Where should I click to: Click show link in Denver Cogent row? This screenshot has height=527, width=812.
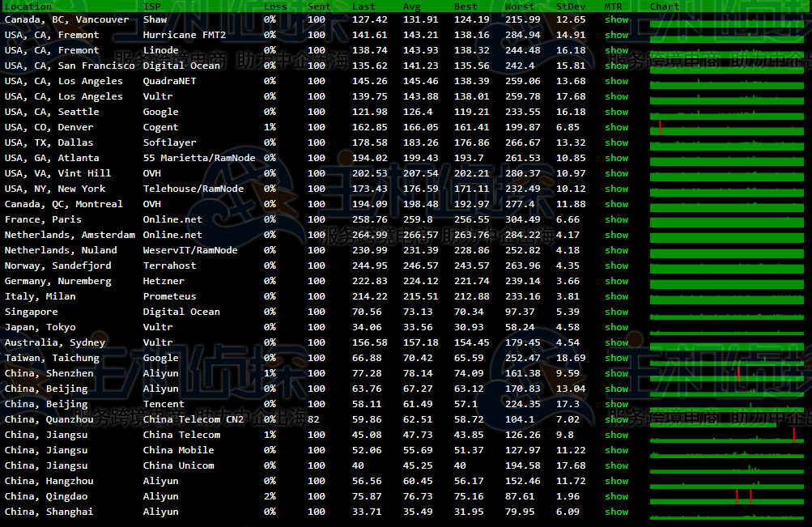tap(616, 127)
